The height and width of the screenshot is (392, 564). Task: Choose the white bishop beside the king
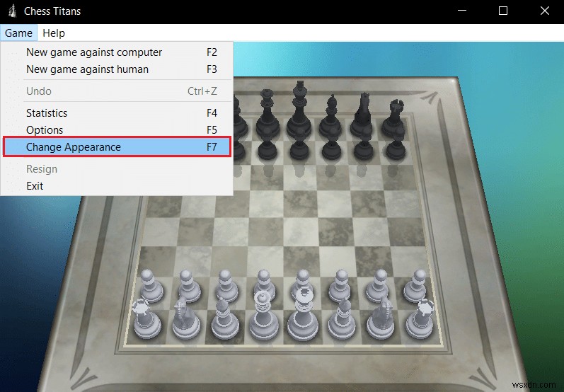(x=342, y=319)
